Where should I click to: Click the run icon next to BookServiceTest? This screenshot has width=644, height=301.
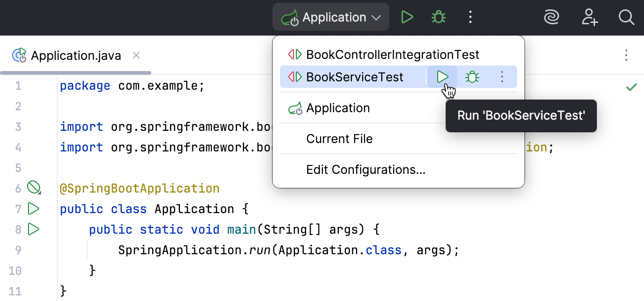coord(441,77)
